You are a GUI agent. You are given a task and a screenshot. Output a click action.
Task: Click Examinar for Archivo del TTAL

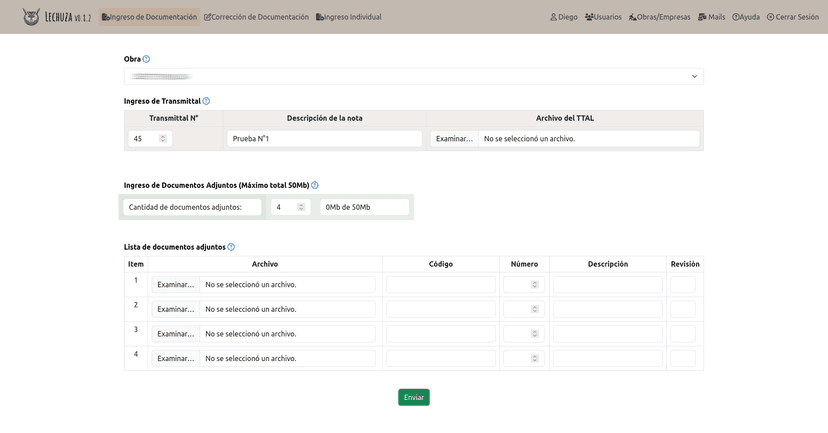[454, 139]
